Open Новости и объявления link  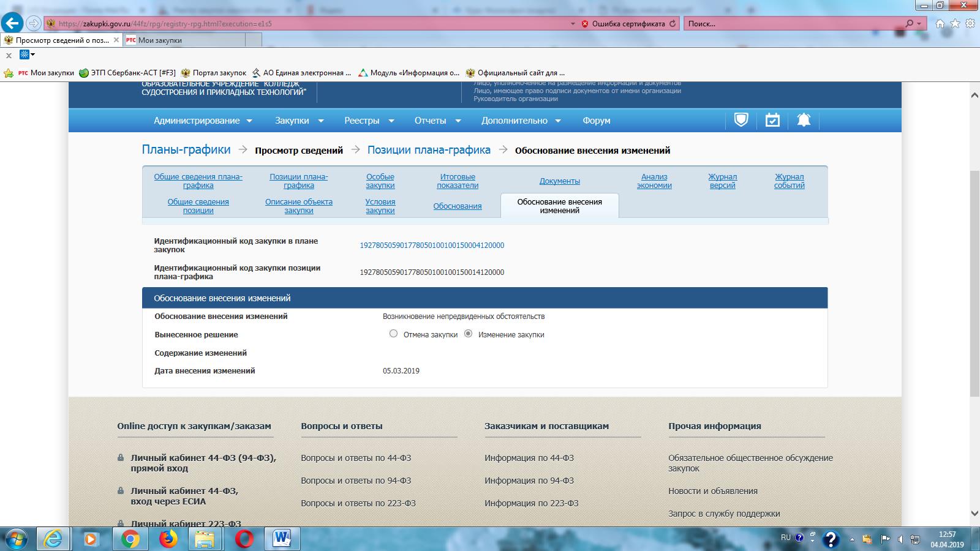713,491
